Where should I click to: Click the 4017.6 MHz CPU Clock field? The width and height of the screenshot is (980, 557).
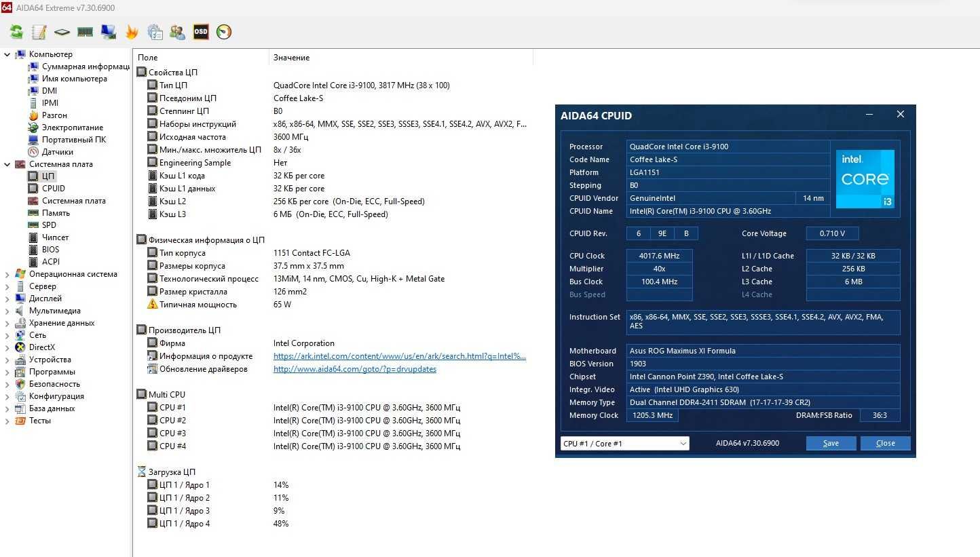click(x=659, y=256)
